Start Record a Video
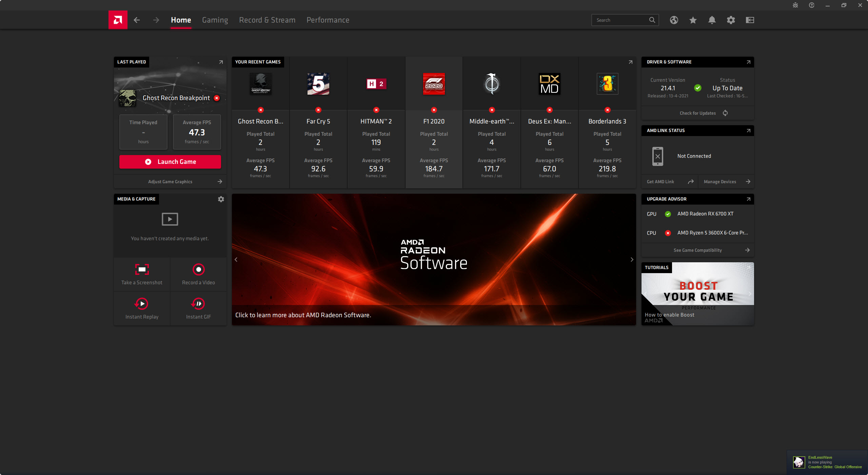 point(199,274)
